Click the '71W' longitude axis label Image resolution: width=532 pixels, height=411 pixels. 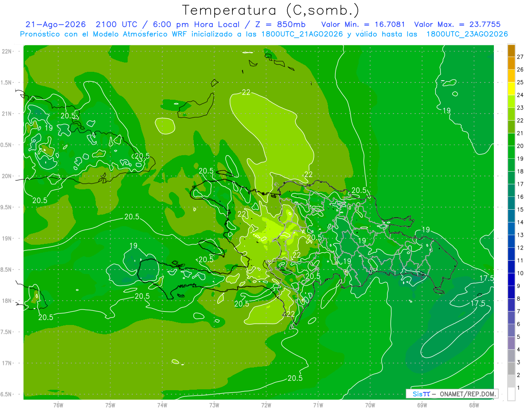[x=318, y=405]
